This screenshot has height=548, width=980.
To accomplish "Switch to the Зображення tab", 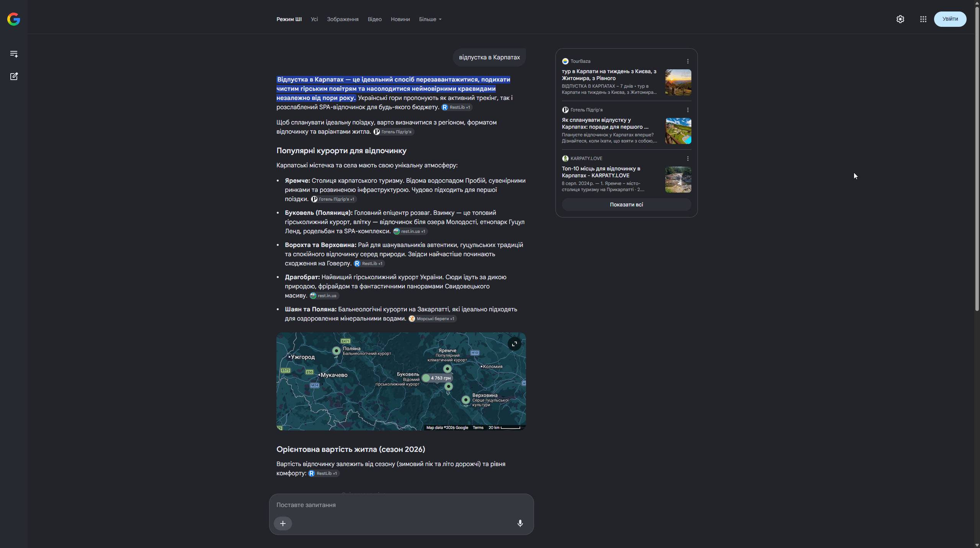I will point(343,19).
